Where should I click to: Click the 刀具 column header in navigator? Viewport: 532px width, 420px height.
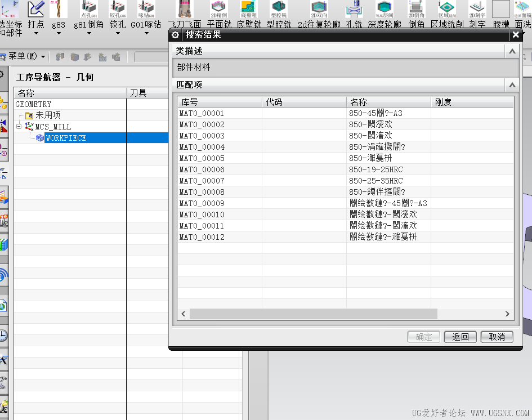(147, 93)
